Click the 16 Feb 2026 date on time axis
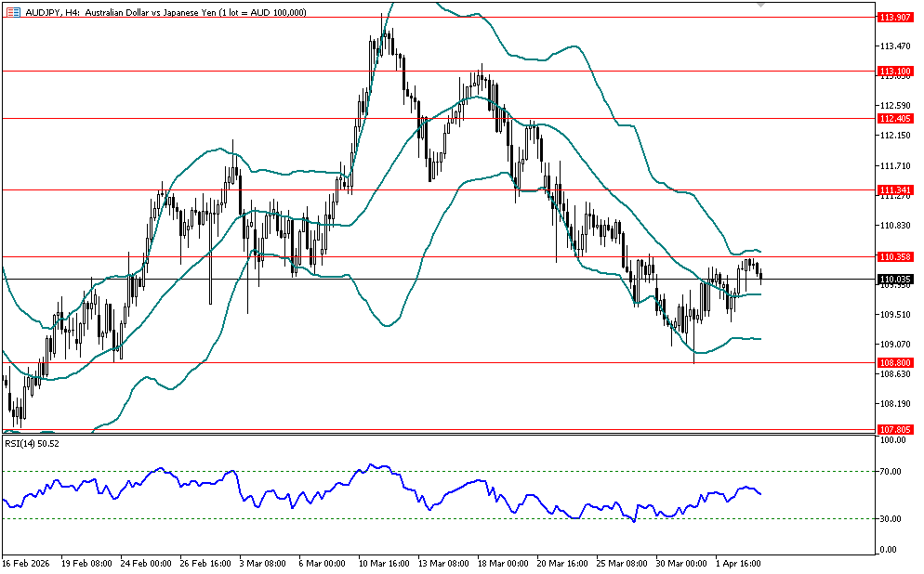Screen dimensions: 924x574 (26, 563)
